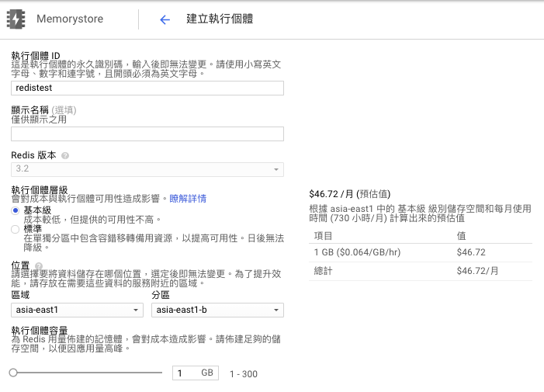Select the 基本級 radio button
This screenshot has height=392, width=544.
click(x=15, y=210)
